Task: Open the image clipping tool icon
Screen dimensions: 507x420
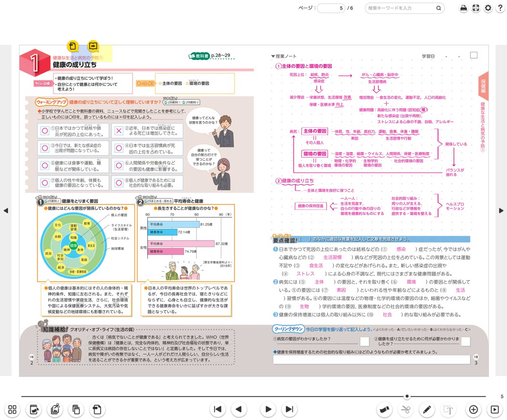Action: (x=55, y=410)
